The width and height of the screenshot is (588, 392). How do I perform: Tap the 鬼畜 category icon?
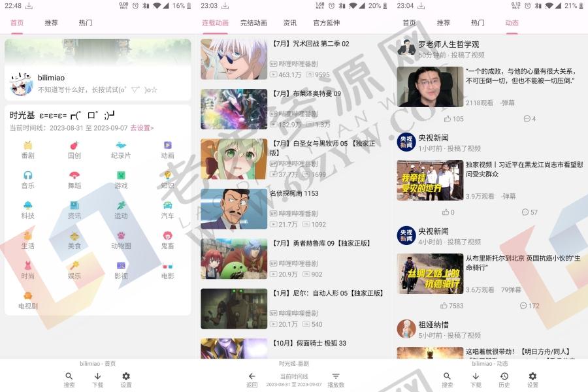(167, 236)
